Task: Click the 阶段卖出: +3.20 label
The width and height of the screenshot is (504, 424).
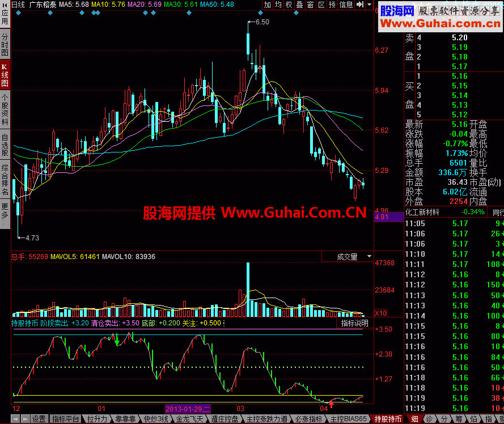Action: pos(65,323)
